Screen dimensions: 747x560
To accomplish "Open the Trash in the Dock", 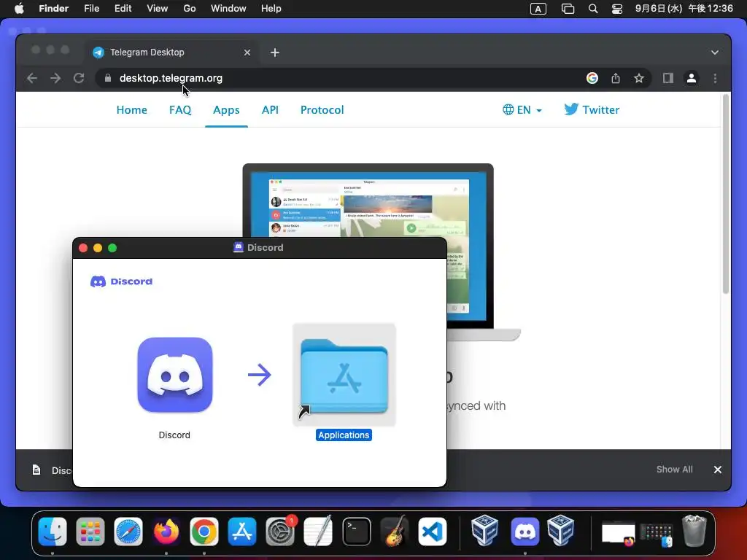I will [x=694, y=531].
